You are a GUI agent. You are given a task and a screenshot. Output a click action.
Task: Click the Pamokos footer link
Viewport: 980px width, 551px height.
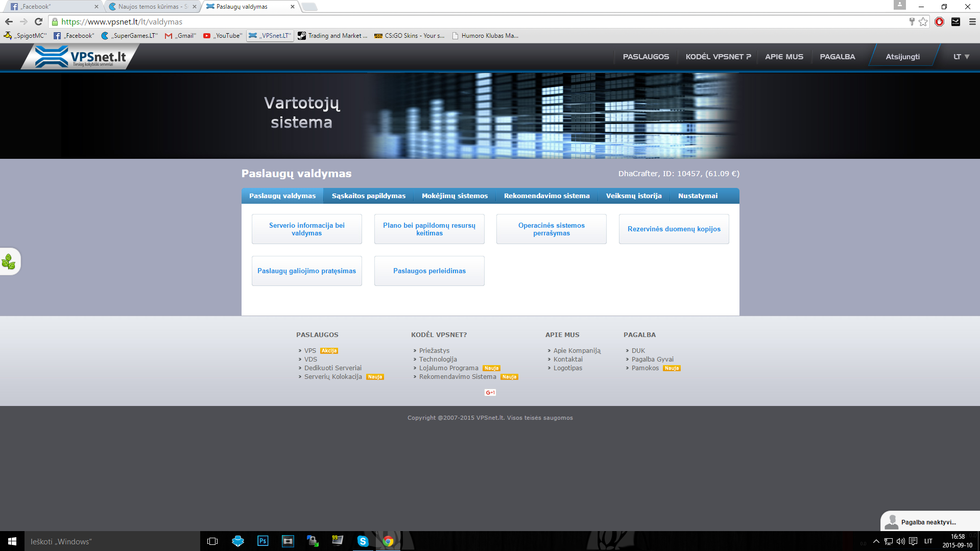645,368
